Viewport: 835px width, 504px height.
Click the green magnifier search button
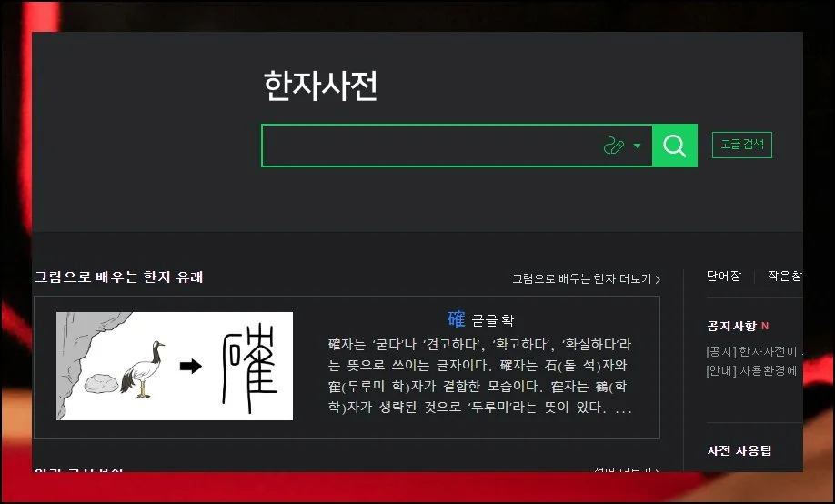pos(675,146)
